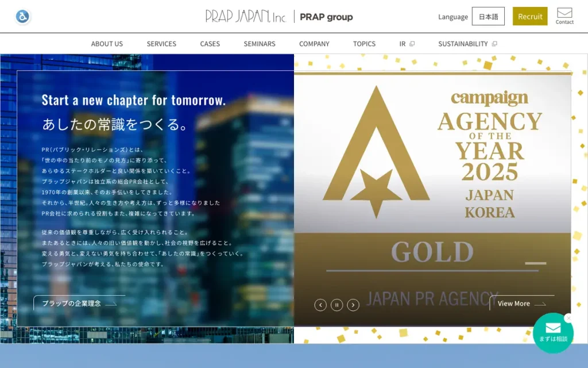Switch language to 日本語
The height and width of the screenshot is (368, 588).
click(x=488, y=17)
